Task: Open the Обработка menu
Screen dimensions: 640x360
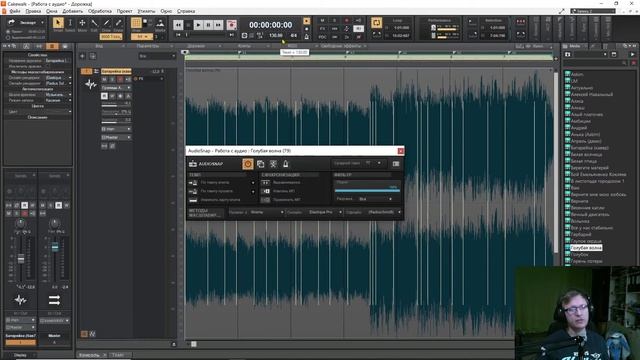Action: pyautogui.click(x=100, y=11)
